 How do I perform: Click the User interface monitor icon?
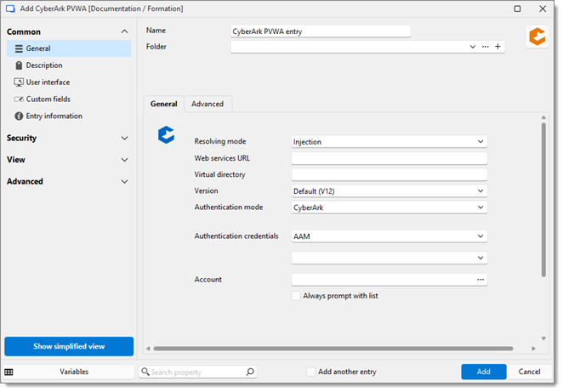coord(19,82)
